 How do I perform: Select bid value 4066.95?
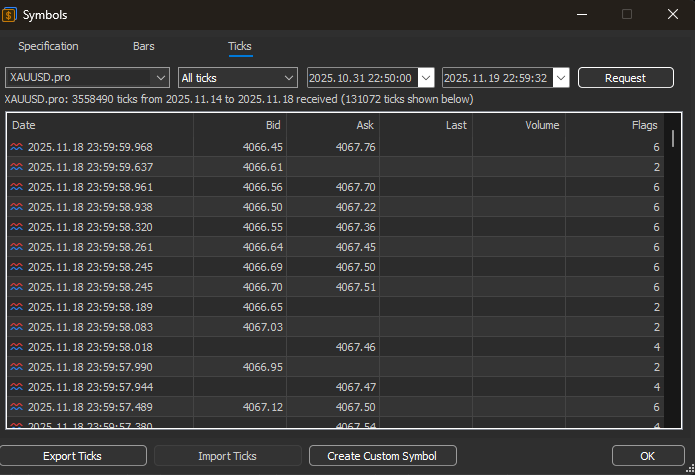262,367
